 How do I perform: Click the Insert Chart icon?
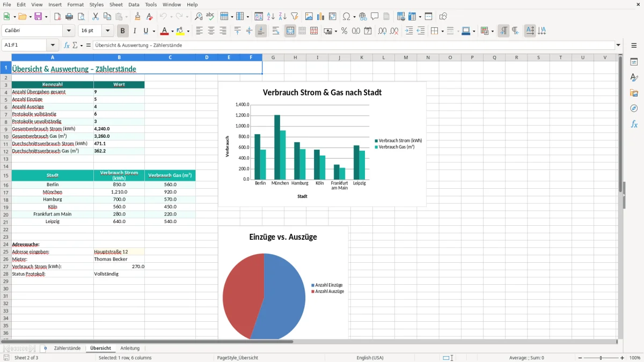321,17
